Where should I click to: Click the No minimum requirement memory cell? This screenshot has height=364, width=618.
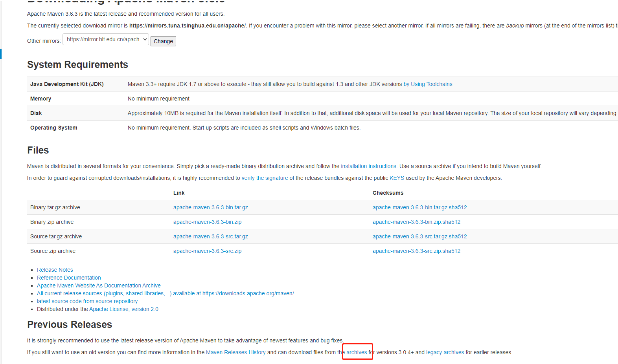point(158,99)
